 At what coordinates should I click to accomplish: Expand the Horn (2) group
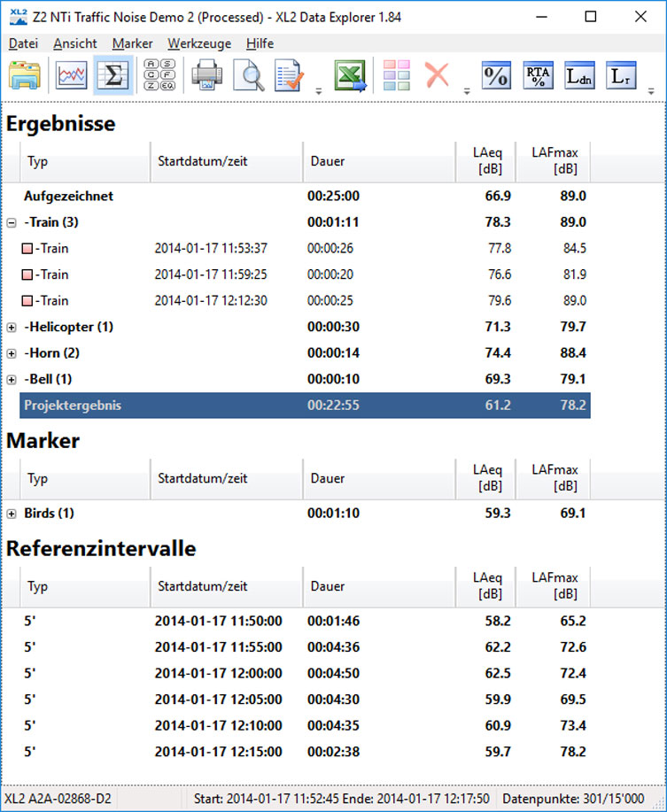point(12,353)
